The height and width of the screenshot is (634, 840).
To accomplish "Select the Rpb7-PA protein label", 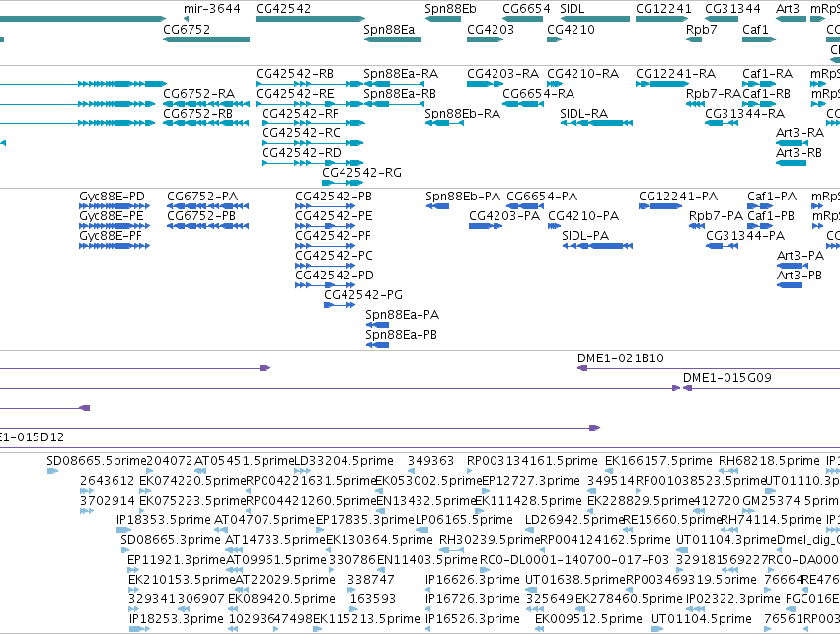I will click(716, 216).
